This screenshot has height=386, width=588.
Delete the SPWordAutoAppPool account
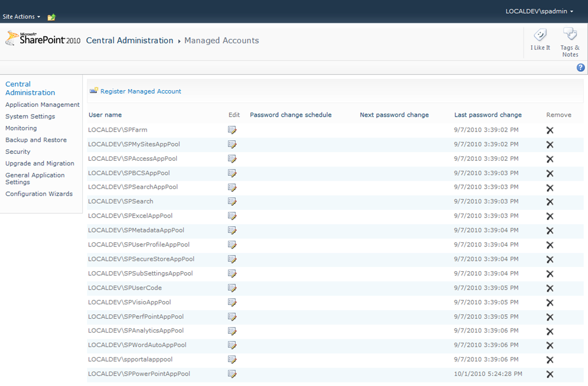[x=550, y=345]
